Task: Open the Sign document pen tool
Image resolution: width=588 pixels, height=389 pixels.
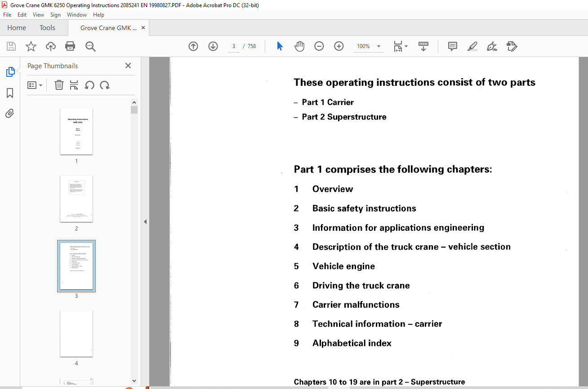Action: tap(492, 46)
